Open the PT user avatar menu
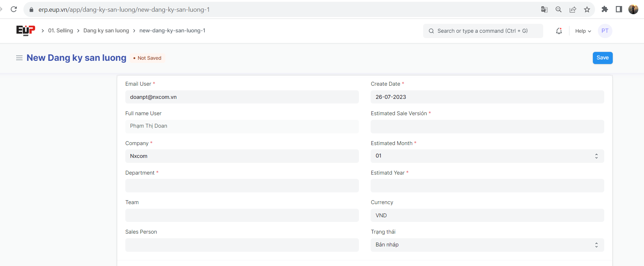Screen dimensions: 644x266 click(605, 31)
